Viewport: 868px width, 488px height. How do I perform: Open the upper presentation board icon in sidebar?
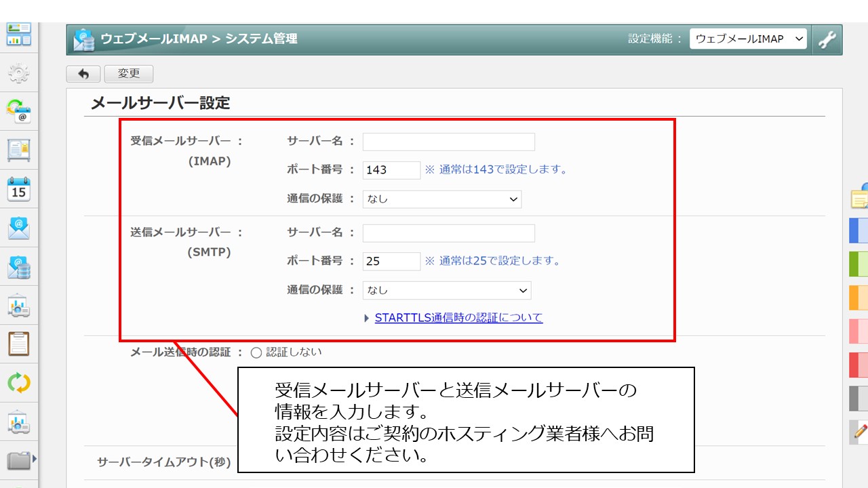click(19, 306)
